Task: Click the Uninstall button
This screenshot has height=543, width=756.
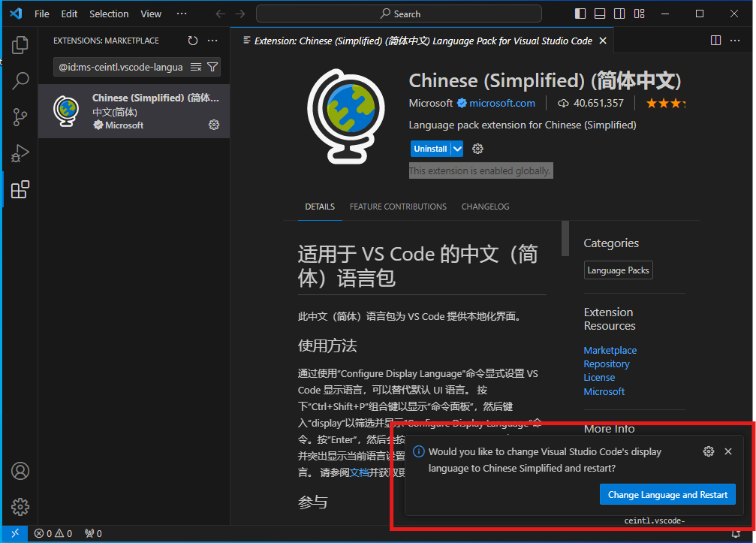Action: 431,149
